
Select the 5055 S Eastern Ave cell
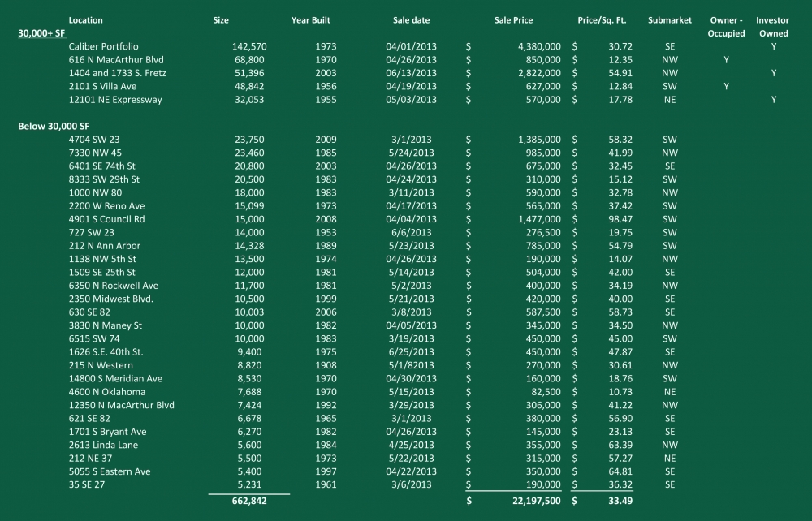[110, 471]
